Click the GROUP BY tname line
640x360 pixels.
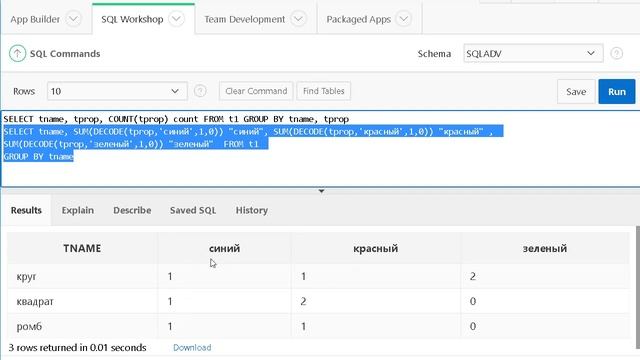38,157
